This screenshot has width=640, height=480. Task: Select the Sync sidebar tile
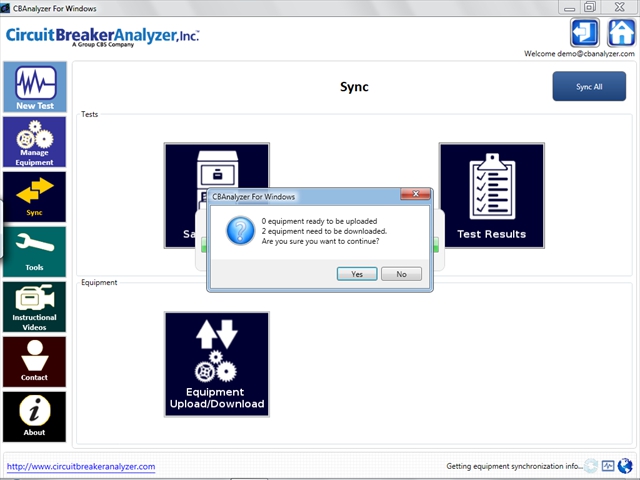[x=35, y=197]
